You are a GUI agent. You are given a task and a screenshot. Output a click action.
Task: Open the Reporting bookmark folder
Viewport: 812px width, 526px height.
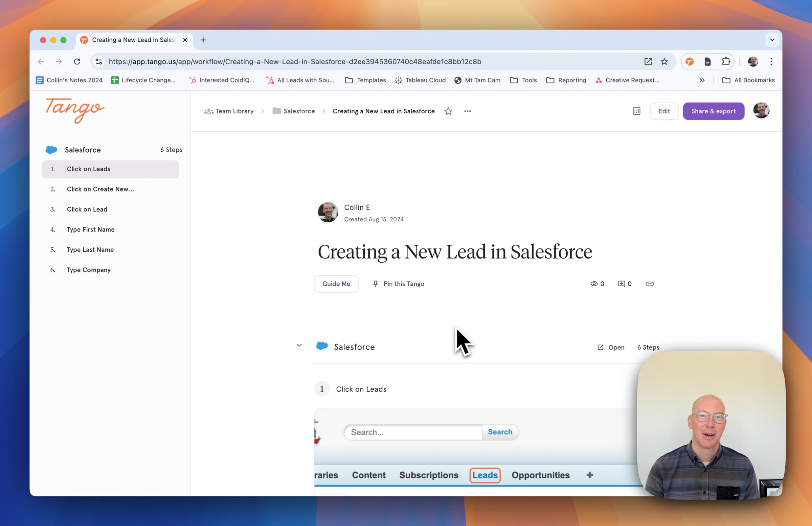(566, 80)
